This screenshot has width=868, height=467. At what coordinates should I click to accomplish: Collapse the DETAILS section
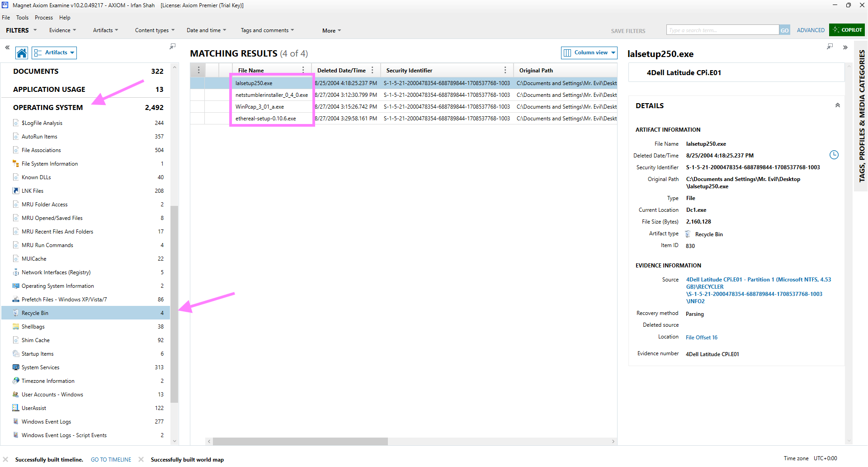point(838,105)
